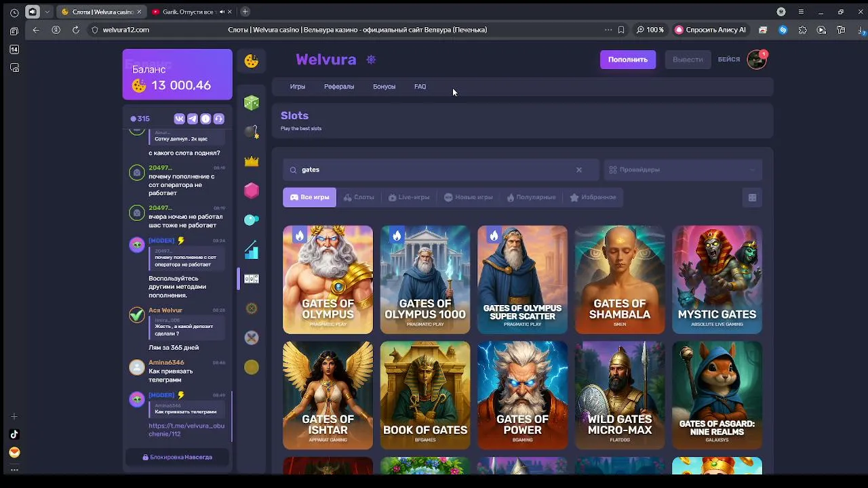Screen dimensions: 868x488
Task: Open the screenshot tool in browser sidebar
Action: point(14,68)
